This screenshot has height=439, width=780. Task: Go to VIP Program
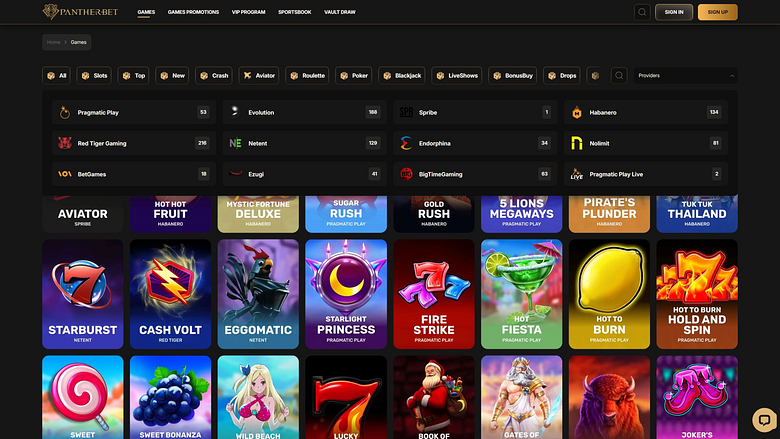pos(248,12)
